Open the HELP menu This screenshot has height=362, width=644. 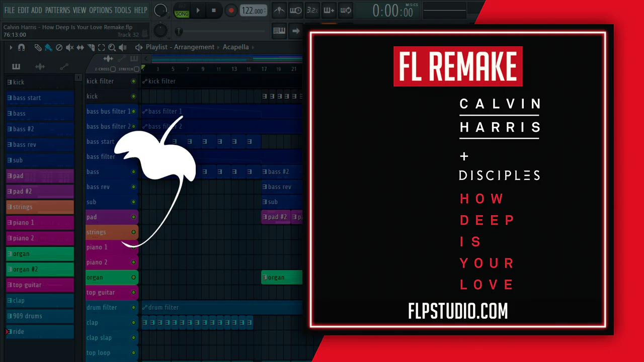pyautogui.click(x=141, y=10)
